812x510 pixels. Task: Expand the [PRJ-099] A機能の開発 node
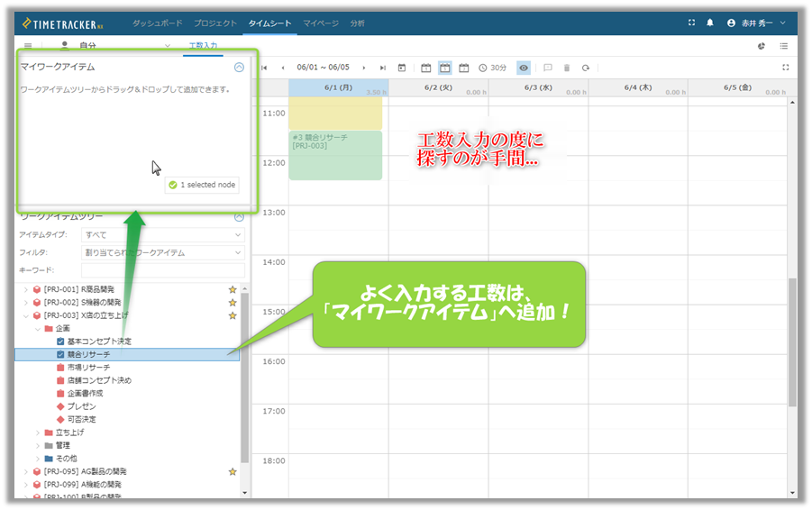(x=26, y=485)
